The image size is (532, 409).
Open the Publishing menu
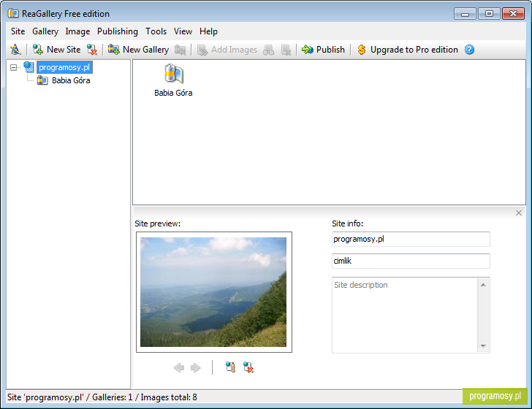pyautogui.click(x=118, y=31)
